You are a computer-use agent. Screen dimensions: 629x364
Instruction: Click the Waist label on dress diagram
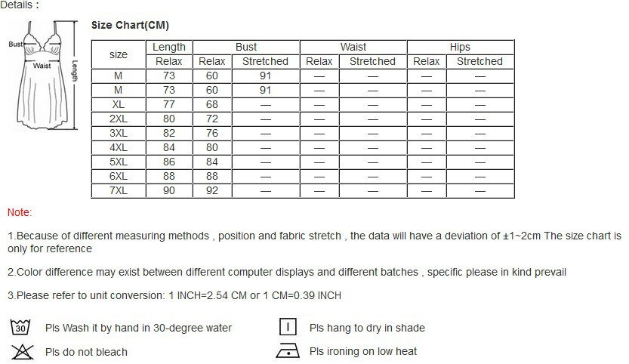42,66
